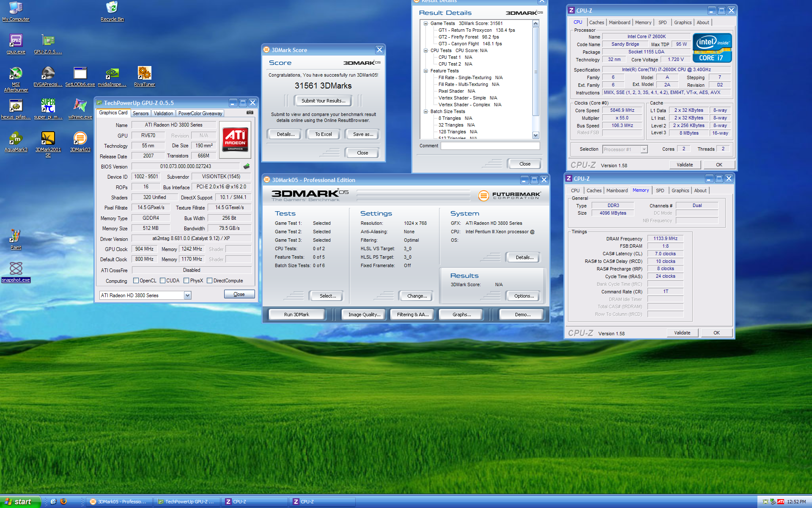Click scroll down arrow in Result Details
This screenshot has width=812, height=508.
click(536, 135)
